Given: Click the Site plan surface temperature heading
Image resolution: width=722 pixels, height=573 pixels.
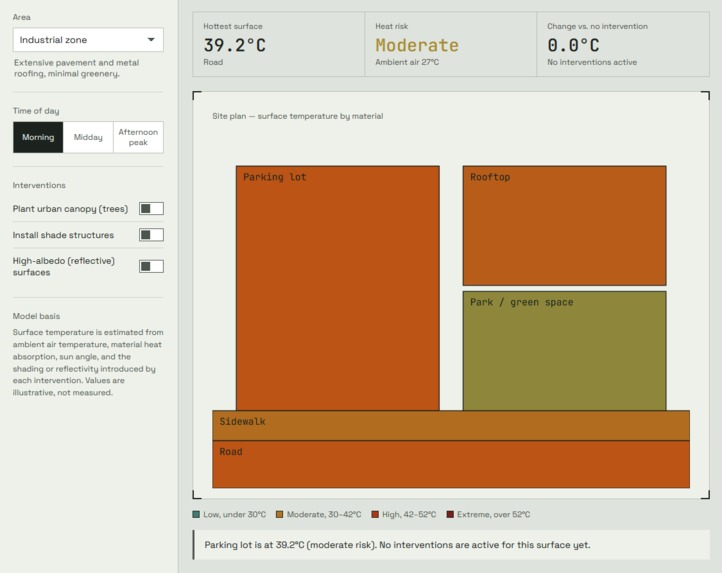Looking at the screenshot, I should [x=297, y=116].
